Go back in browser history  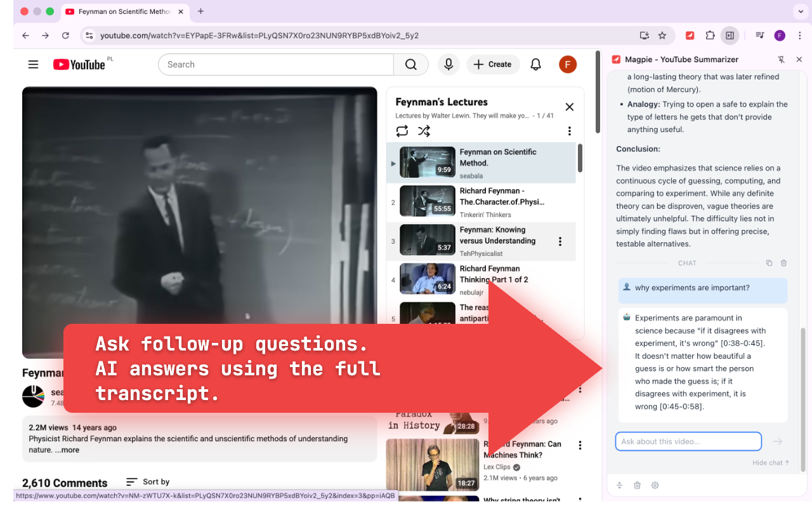25,36
